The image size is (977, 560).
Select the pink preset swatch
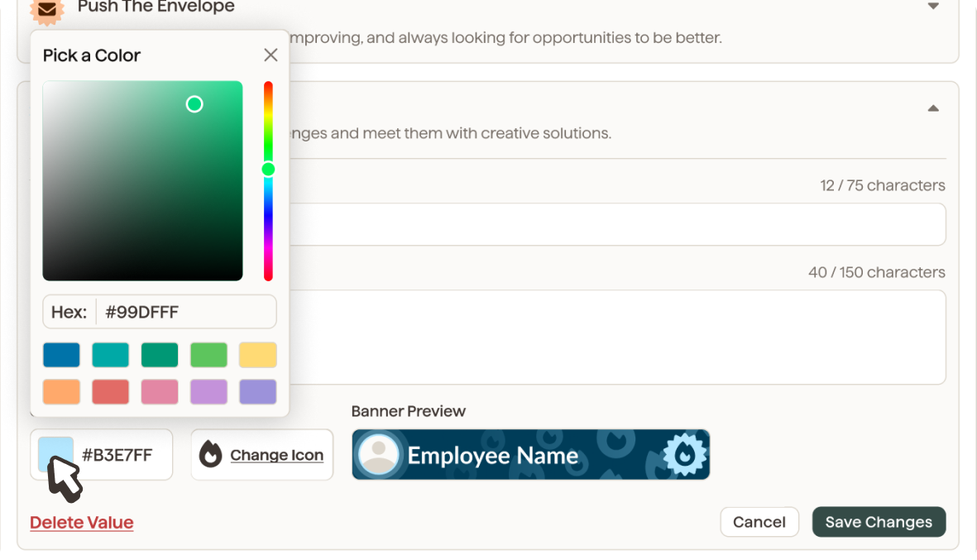(159, 391)
